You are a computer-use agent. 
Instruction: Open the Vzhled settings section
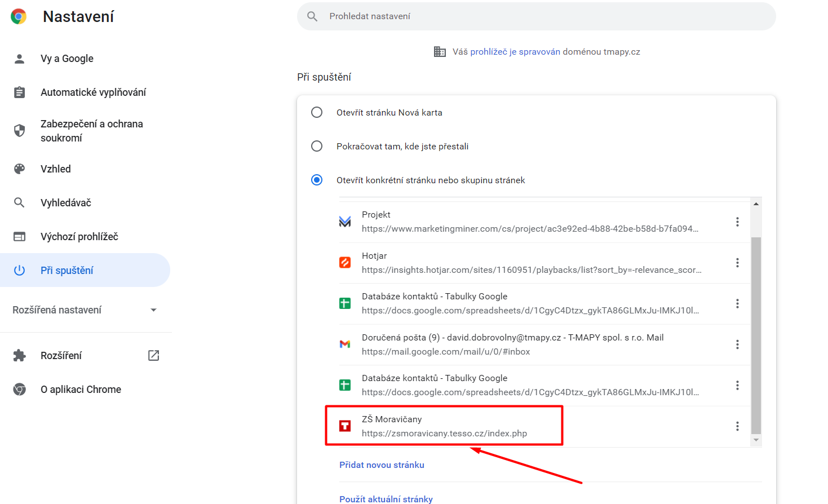[x=85, y=169]
